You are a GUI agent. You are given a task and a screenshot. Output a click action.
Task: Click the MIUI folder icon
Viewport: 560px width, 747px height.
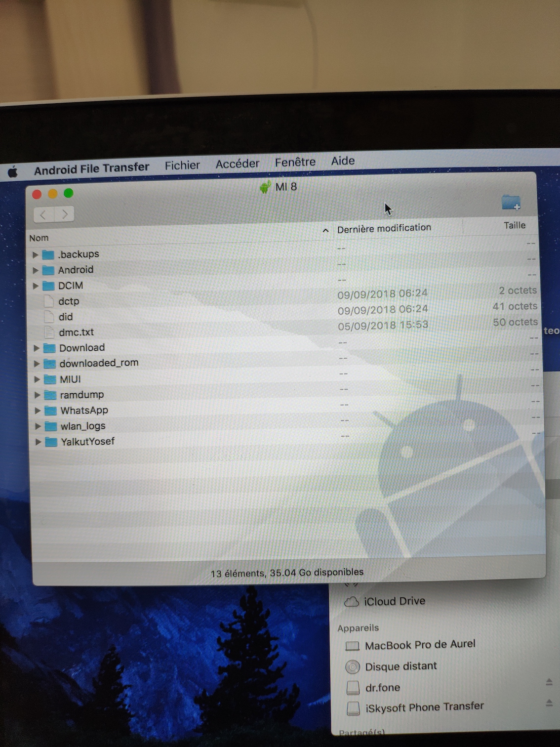(50, 379)
